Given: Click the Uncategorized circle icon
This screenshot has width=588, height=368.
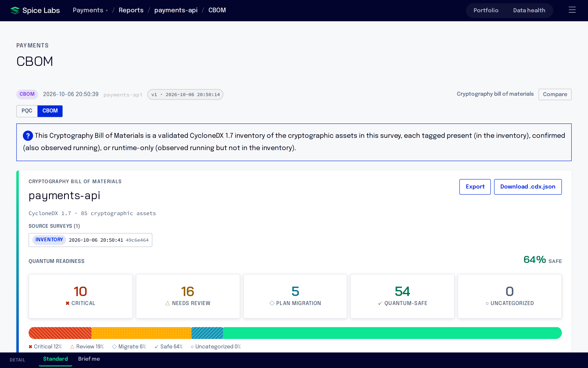Looking at the screenshot, I should pos(487,304).
